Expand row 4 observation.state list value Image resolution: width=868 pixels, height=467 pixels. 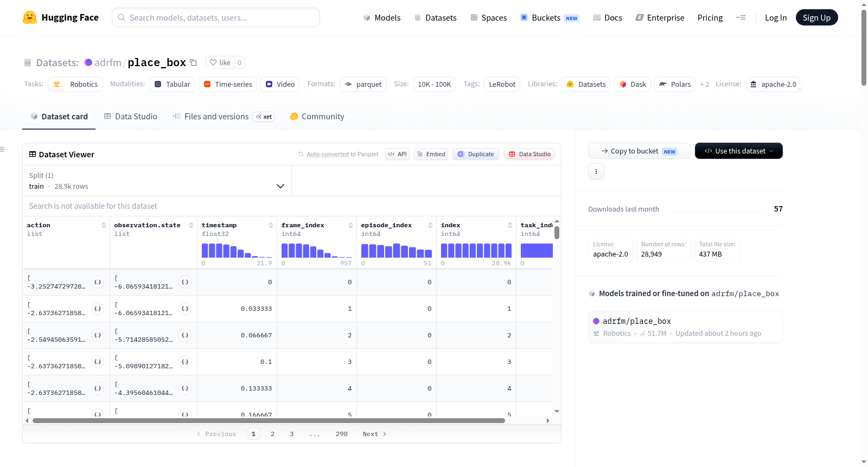pos(185,388)
